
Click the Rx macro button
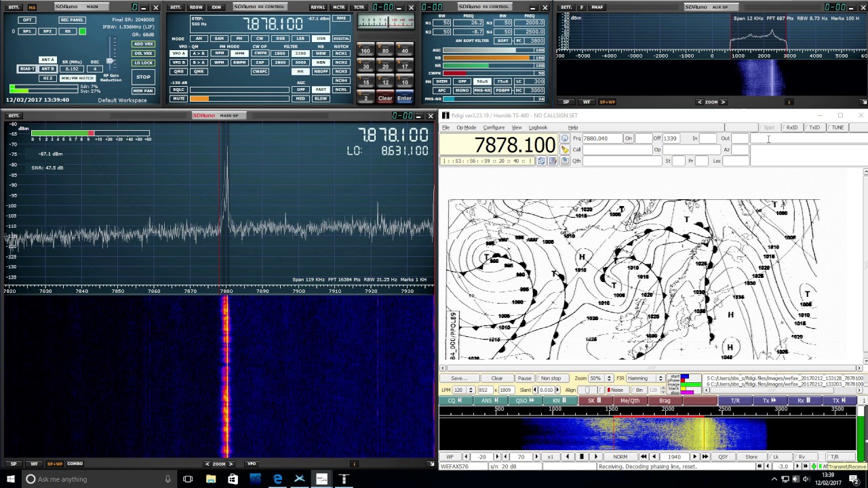tap(804, 401)
